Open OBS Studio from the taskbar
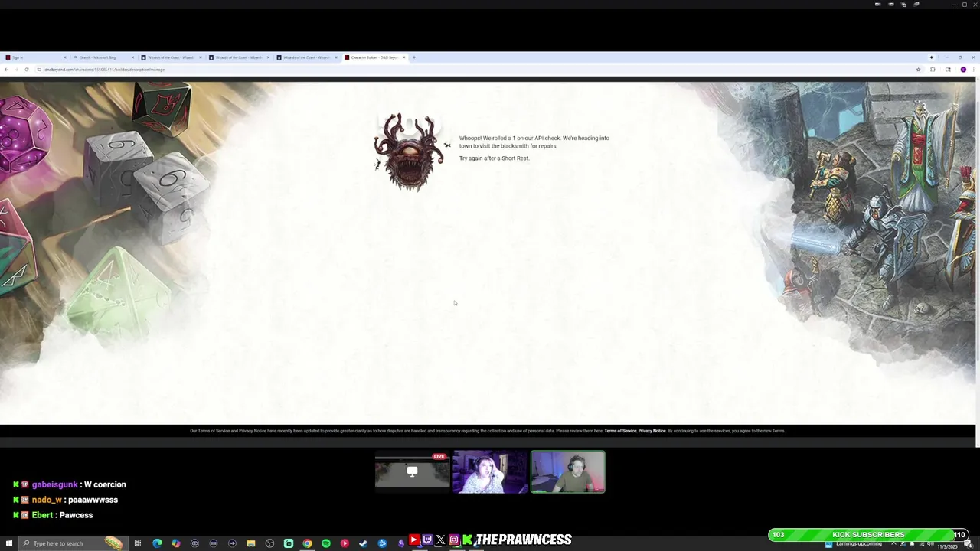Viewport: 980px width, 551px height. 269,543
